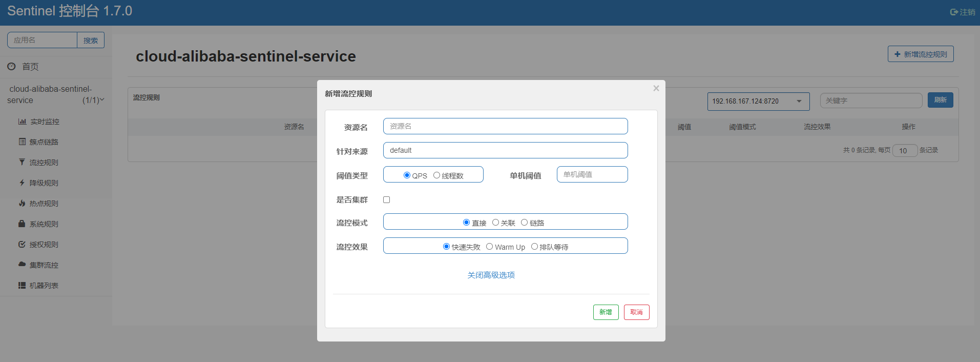Select the 线程数 radio button
Viewport: 980px width, 362px height.
point(436,175)
